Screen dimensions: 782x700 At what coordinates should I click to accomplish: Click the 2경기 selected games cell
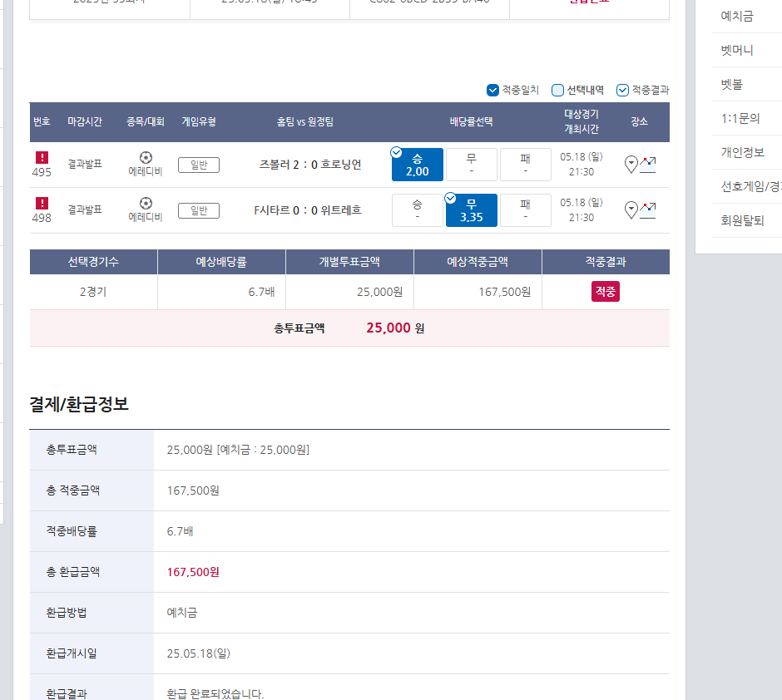[93, 292]
